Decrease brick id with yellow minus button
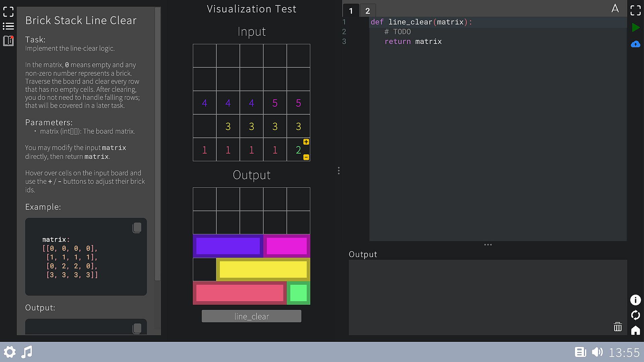This screenshot has height=362, width=644. click(306, 157)
